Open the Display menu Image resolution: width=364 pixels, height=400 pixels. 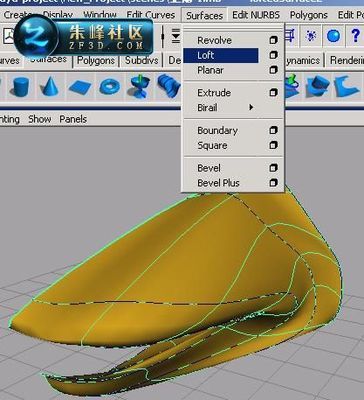pyautogui.click(x=58, y=15)
